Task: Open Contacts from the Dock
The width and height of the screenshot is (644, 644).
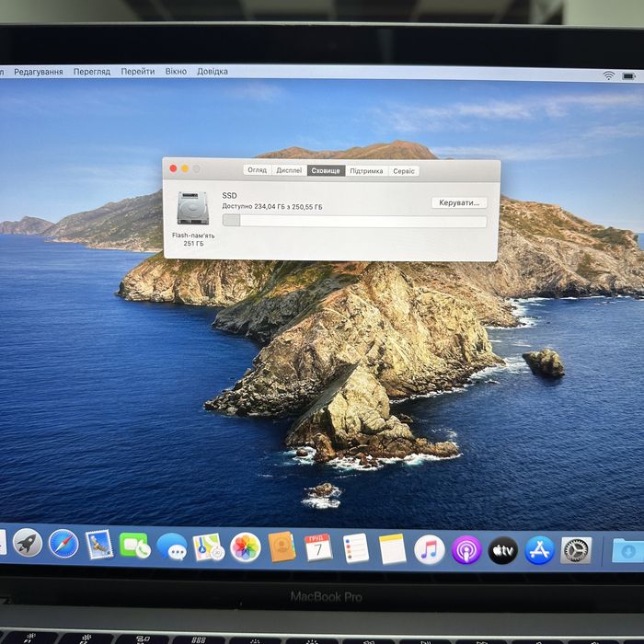Action: [x=282, y=547]
